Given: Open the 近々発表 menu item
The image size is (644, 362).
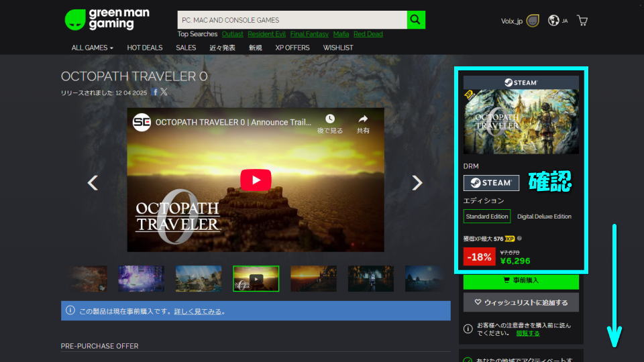Looking at the screenshot, I should tap(222, 48).
